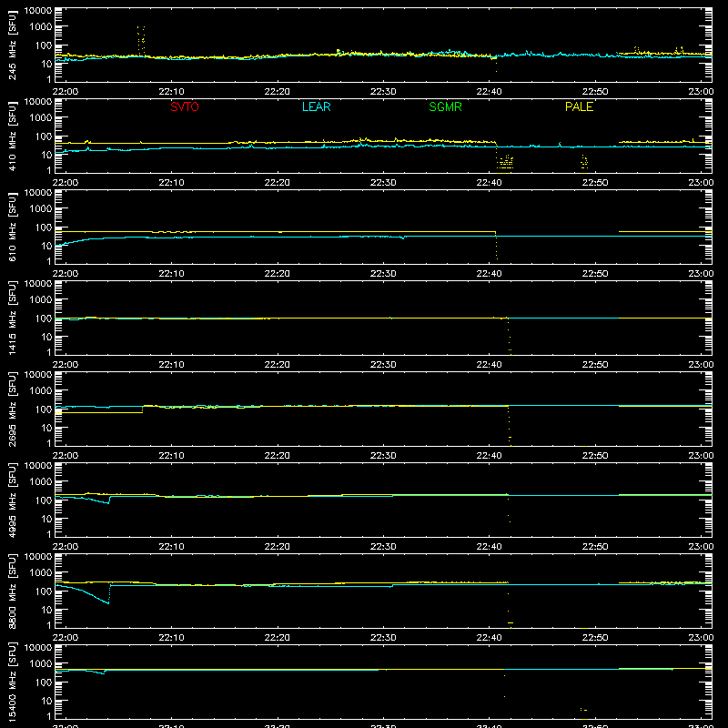Click the cyan LEAR station label
Image resolution: width=728 pixels, height=728 pixels.
pos(316,106)
